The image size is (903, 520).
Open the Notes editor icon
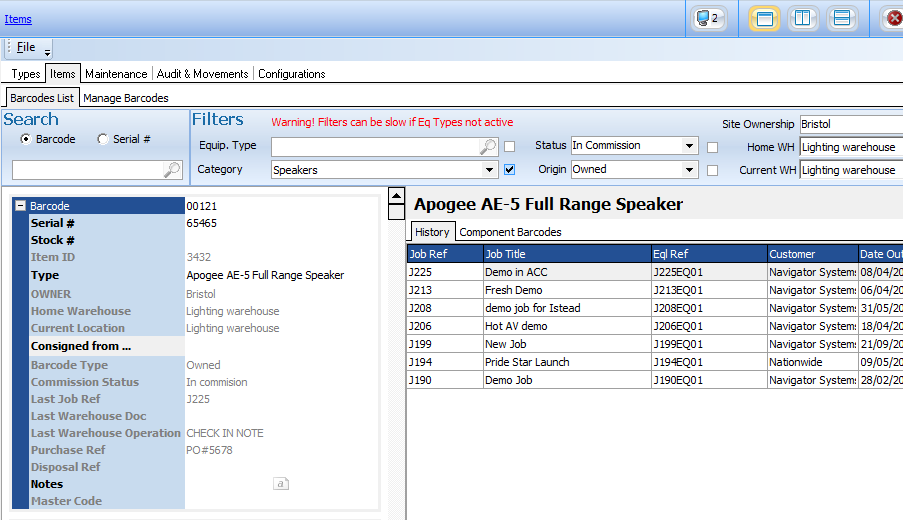pos(281,484)
